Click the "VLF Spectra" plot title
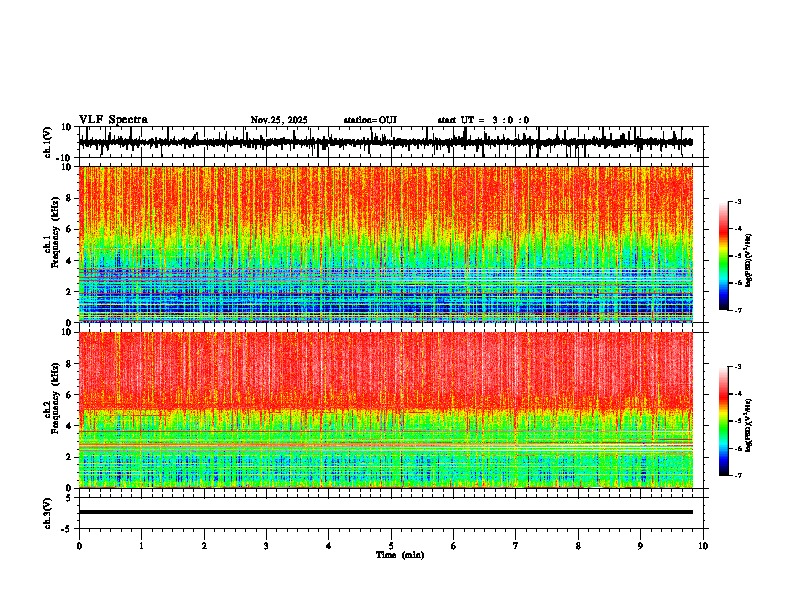Viewport: 792px width, 612px height. tap(113, 119)
